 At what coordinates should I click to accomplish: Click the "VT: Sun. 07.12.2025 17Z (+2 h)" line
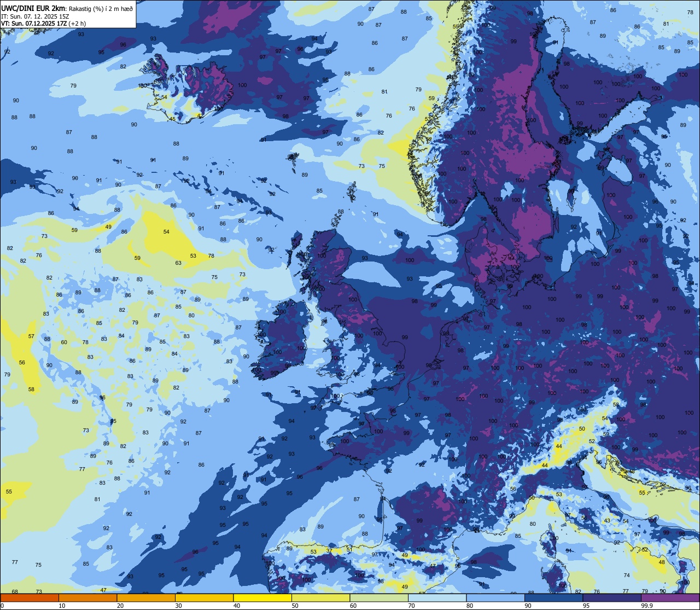pyautogui.click(x=44, y=24)
